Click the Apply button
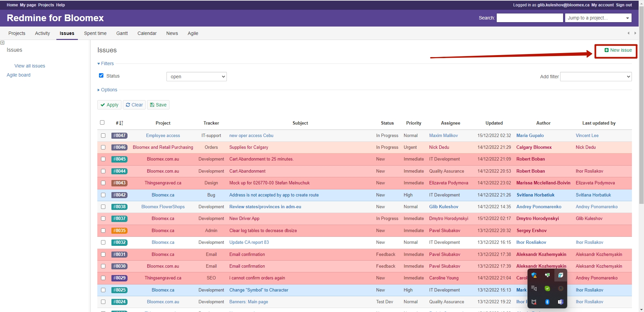 [x=109, y=105]
